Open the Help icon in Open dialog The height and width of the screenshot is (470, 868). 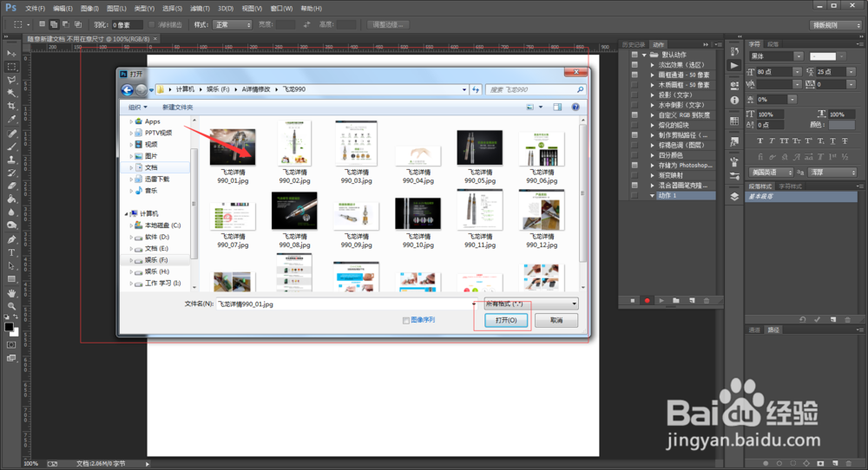[x=575, y=108]
